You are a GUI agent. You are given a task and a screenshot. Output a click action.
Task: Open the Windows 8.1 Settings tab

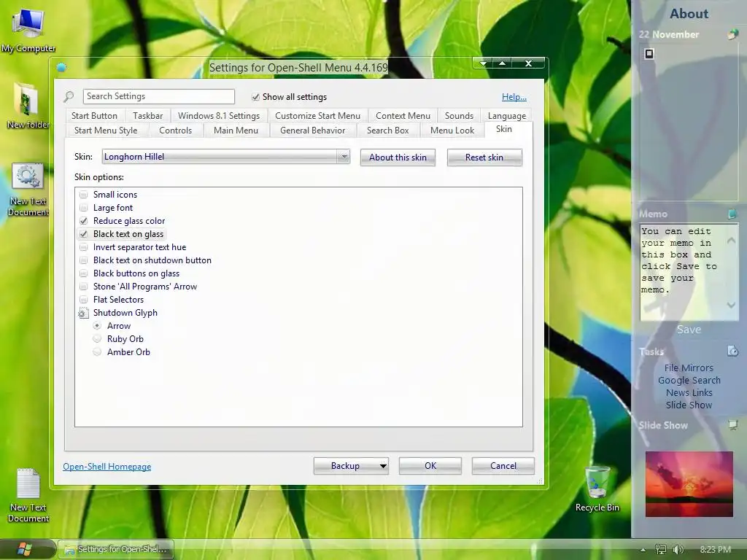219,116
